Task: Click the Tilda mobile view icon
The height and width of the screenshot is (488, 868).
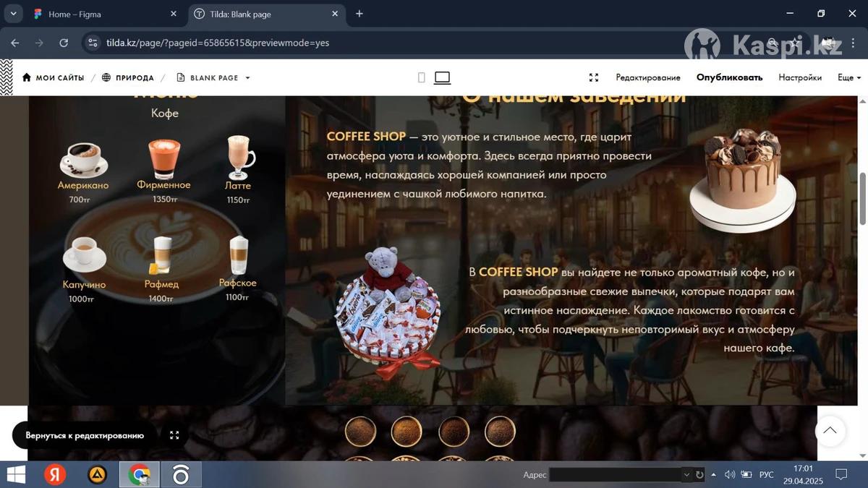Action: coord(422,77)
